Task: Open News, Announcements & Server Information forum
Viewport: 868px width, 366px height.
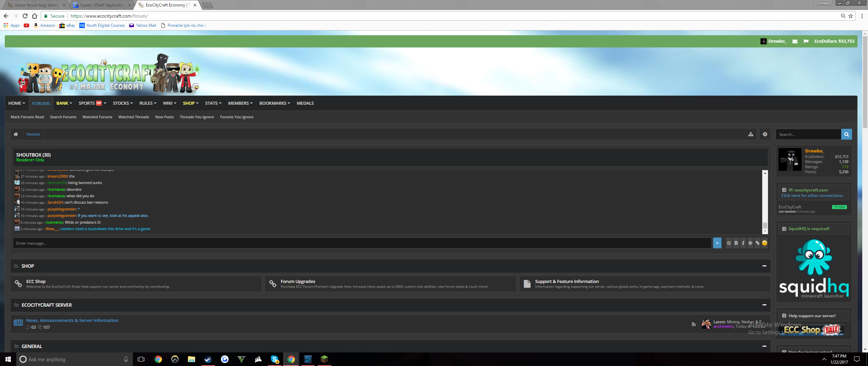Action: [x=72, y=320]
